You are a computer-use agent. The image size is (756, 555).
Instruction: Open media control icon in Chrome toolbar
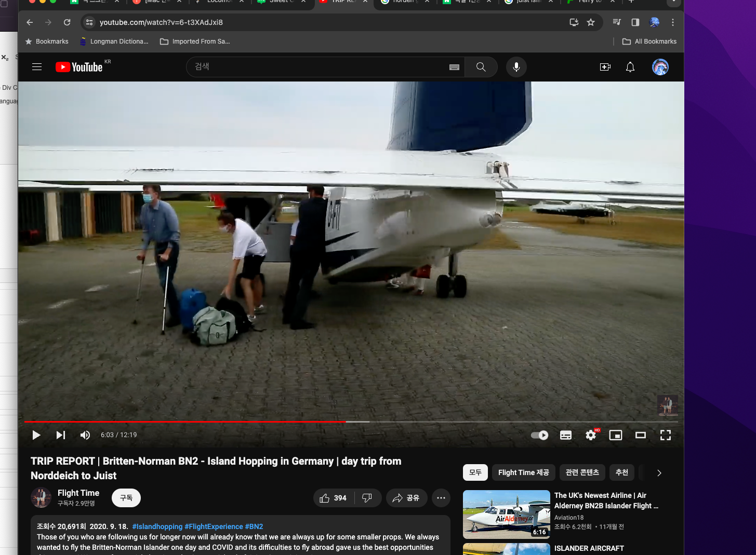617,22
